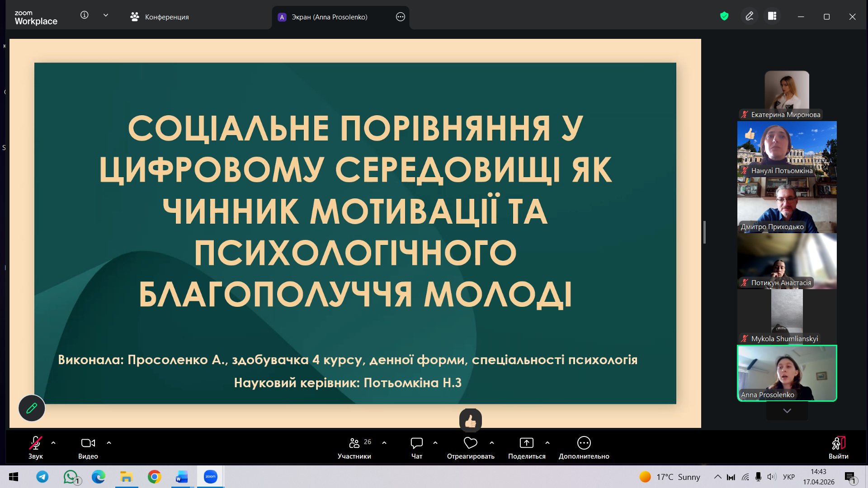
Task: Toggle the view layout icon in title bar
Action: 772,16
